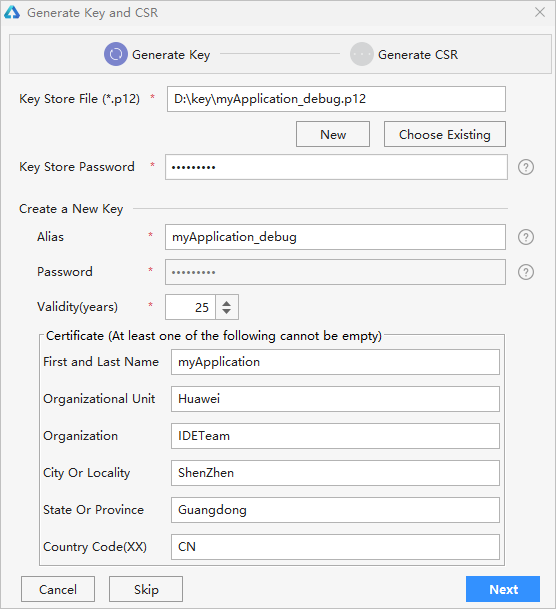This screenshot has width=556, height=609.
Task: Focus the Key Store File path field
Action: point(336,99)
